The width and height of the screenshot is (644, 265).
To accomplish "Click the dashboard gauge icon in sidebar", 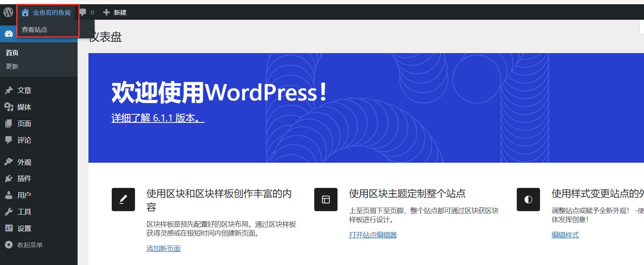I will tap(9, 34).
